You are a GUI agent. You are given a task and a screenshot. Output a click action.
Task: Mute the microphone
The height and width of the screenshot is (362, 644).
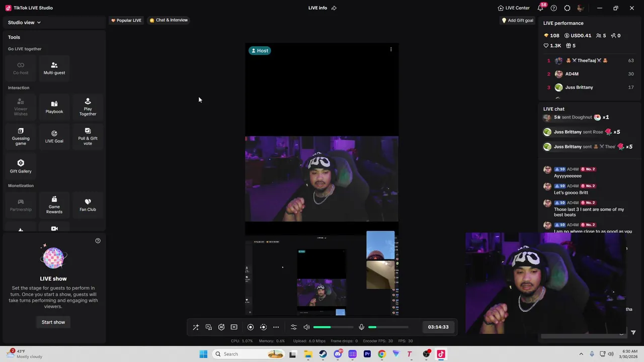tap(361, 327)
